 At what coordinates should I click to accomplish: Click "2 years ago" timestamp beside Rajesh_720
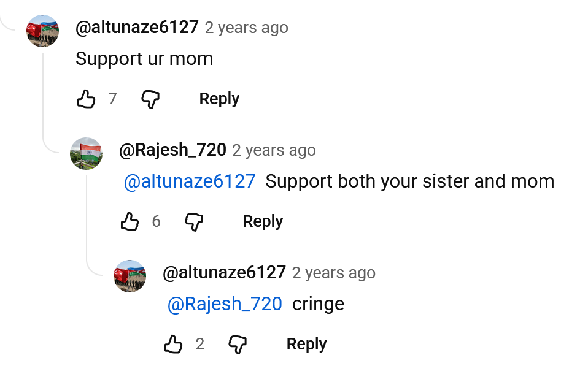point(274,150)
